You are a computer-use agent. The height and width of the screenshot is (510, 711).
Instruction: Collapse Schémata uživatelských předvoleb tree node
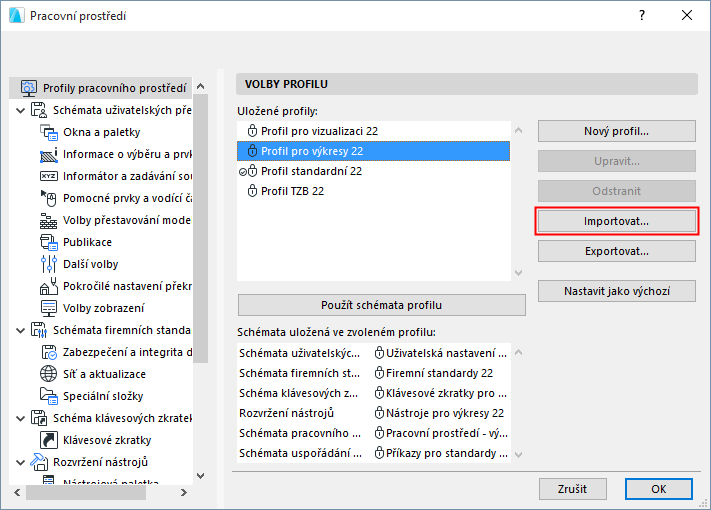[x=21, y=110]
